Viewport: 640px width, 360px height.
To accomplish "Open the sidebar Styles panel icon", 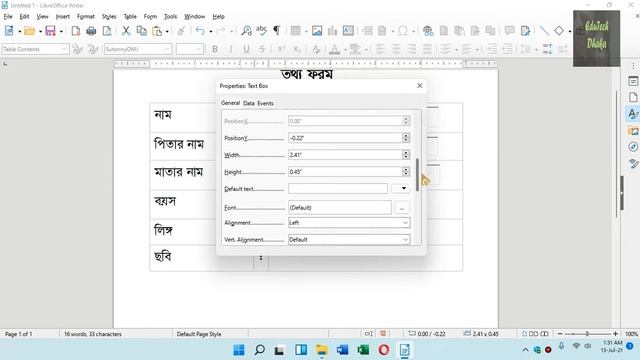I will coord(633,114).
